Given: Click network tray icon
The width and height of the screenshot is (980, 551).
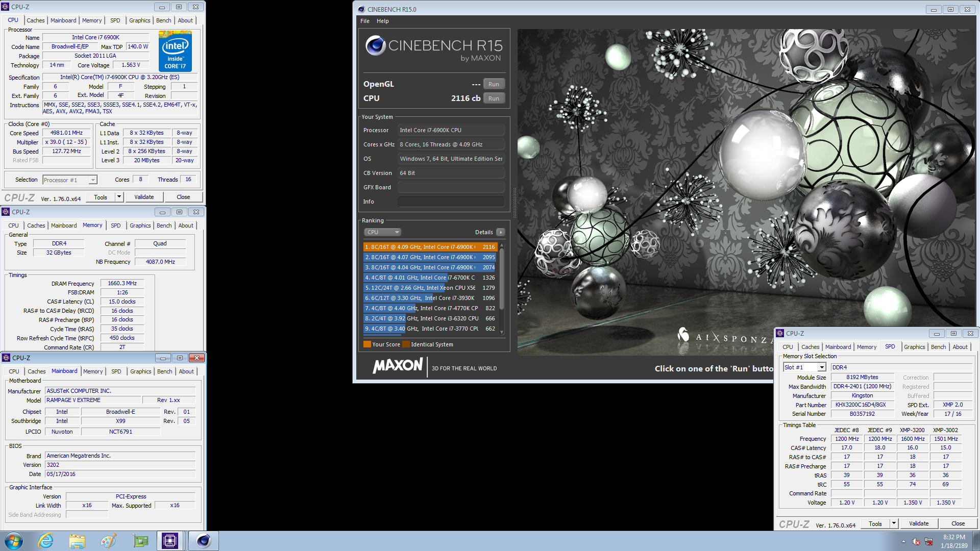Looking at the screenshot, I should (x=928, y=542).
